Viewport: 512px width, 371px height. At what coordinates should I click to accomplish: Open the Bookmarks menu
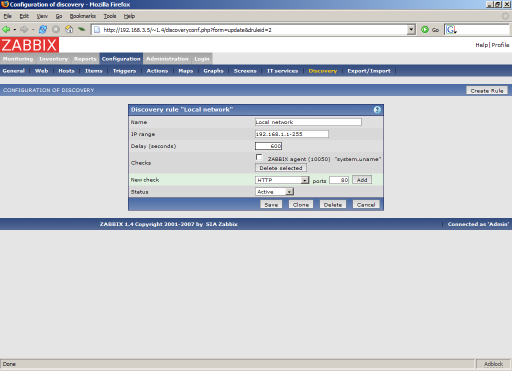click(83, 16)
